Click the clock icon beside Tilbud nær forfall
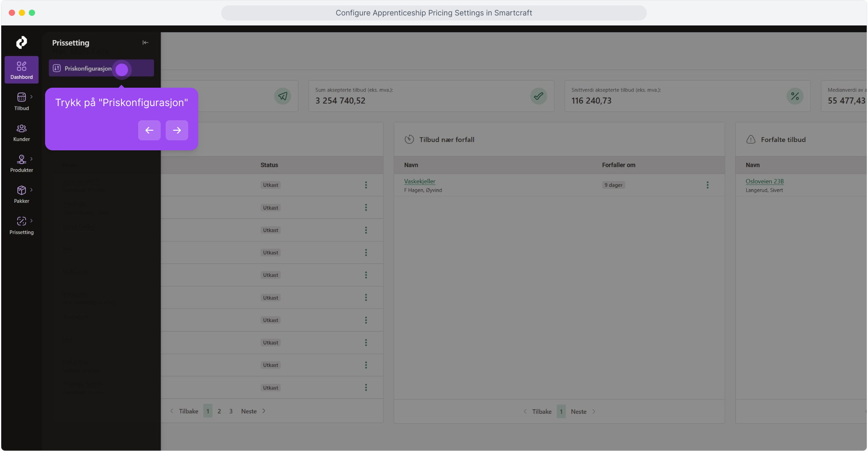868x451 pixels. (x=409, y=139)
